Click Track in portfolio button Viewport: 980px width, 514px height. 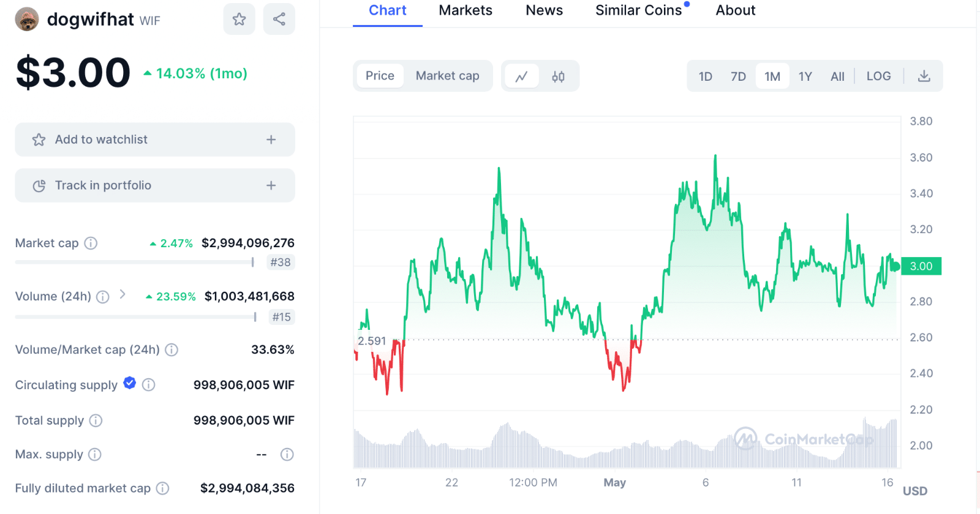coord(155,185)
